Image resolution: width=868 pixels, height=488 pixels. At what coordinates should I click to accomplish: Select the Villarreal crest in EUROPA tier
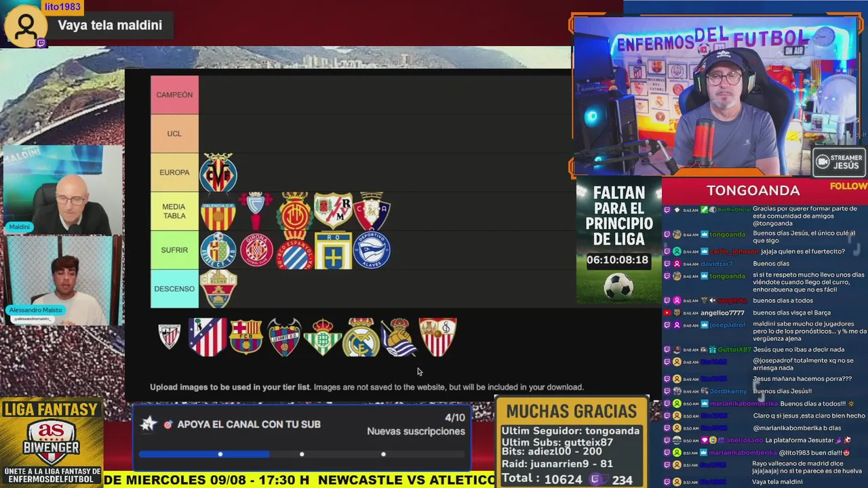(218, 172)
